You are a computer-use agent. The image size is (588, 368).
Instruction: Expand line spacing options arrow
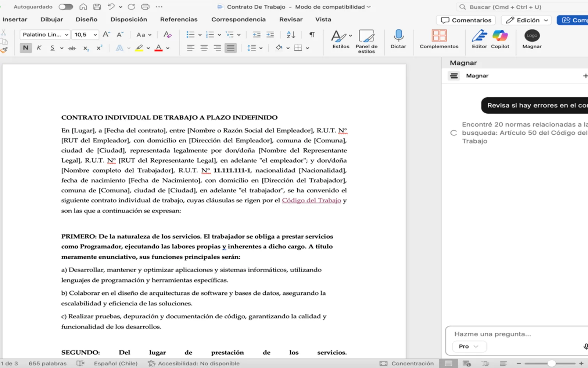coord(261,48)
